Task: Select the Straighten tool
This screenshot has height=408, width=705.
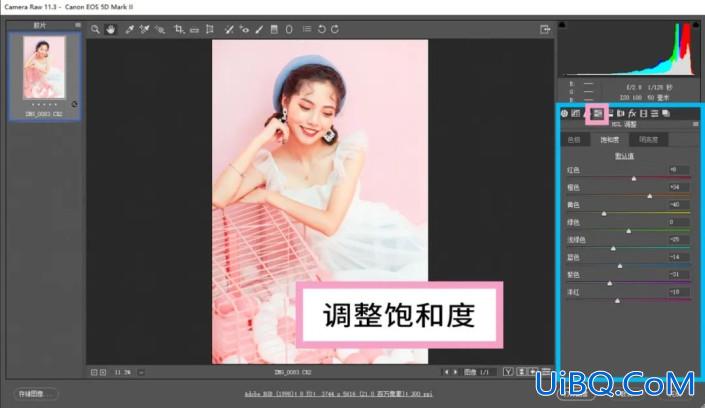Action: point(194,30)
